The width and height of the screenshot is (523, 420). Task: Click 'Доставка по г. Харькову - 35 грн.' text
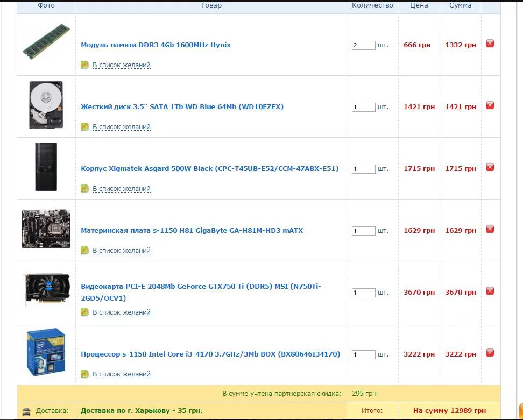coord(142,411)
